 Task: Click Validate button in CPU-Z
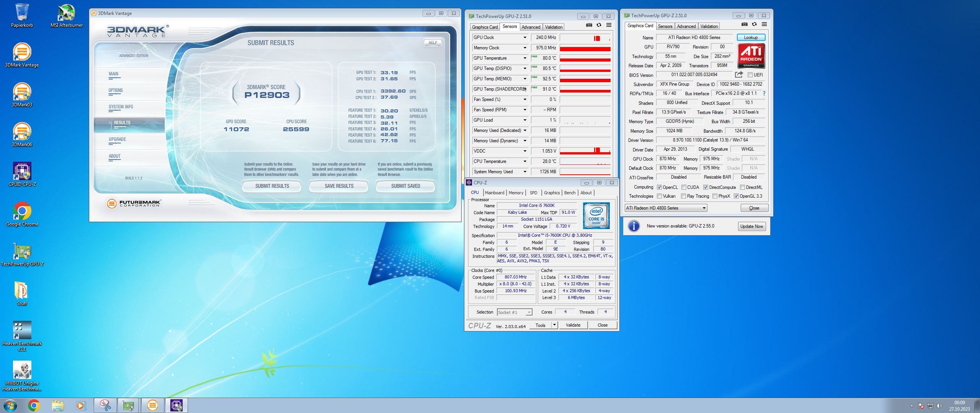pyautogui.click(x=573, y=325)
